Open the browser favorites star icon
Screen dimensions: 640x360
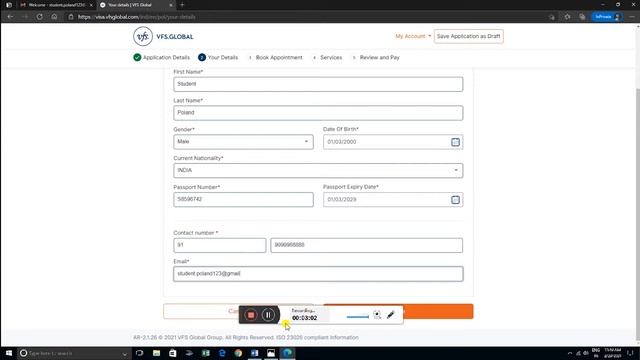[x=567, y=17]
